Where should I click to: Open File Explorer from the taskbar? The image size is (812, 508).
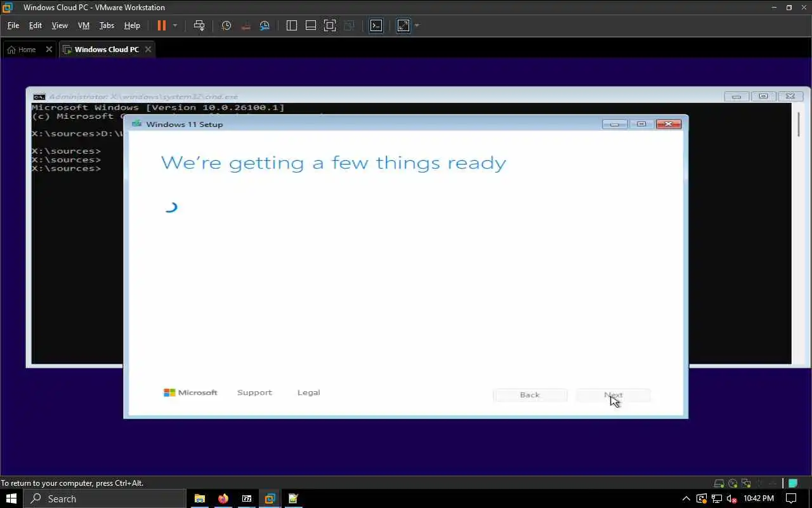click(x=199, y=498)
